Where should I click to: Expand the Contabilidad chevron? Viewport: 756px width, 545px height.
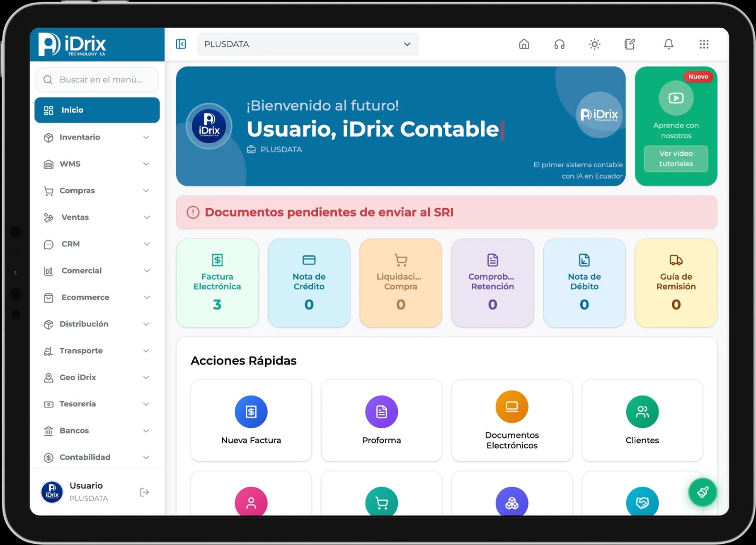pos(146,457)
